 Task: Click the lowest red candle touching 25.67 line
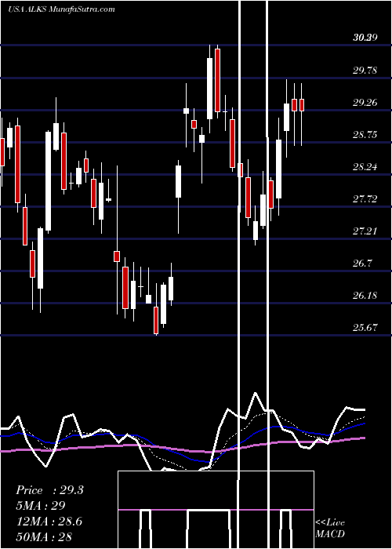[156, 320]
